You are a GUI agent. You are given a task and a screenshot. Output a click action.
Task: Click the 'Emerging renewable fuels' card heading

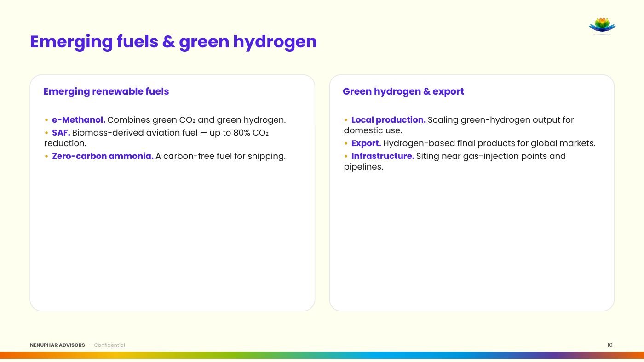106,91
